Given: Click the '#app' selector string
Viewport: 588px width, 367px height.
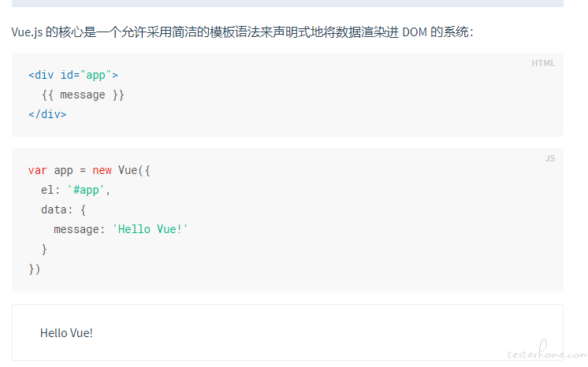Looking at the screenshot, I should tap(86, 190).
